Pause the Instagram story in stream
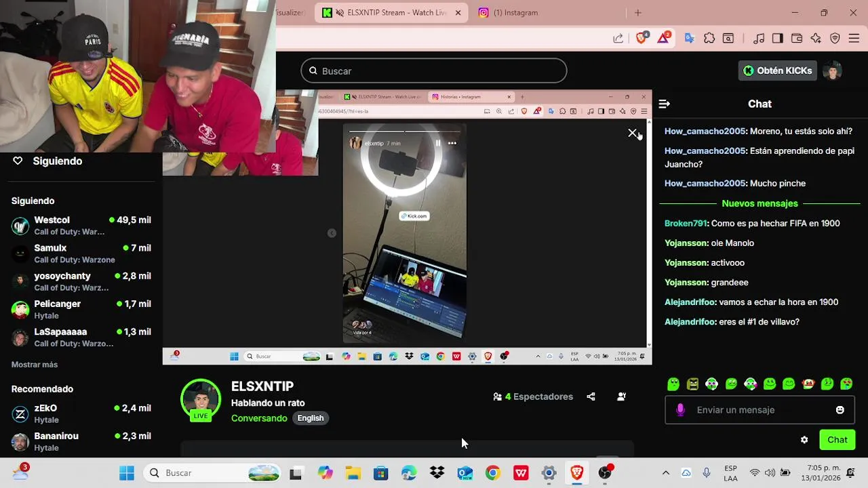The width and height of the screenshot is (868, 488). (438, 143)
